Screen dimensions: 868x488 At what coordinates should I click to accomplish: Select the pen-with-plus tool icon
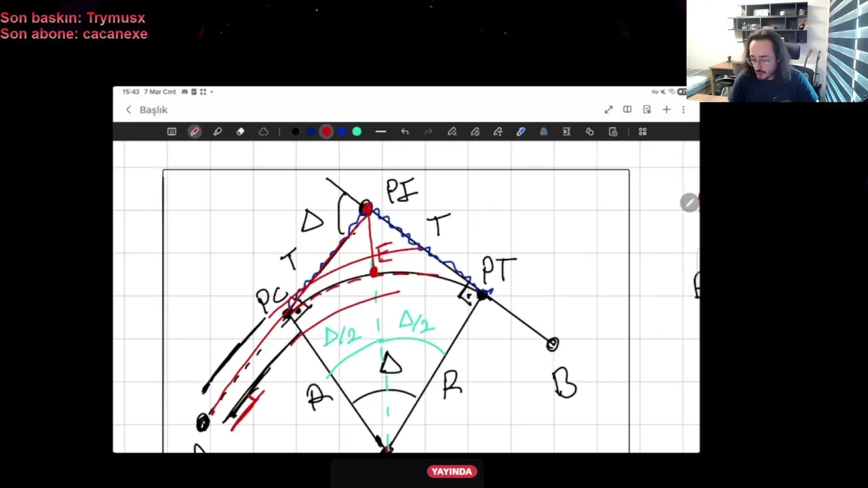coord(498,131)
